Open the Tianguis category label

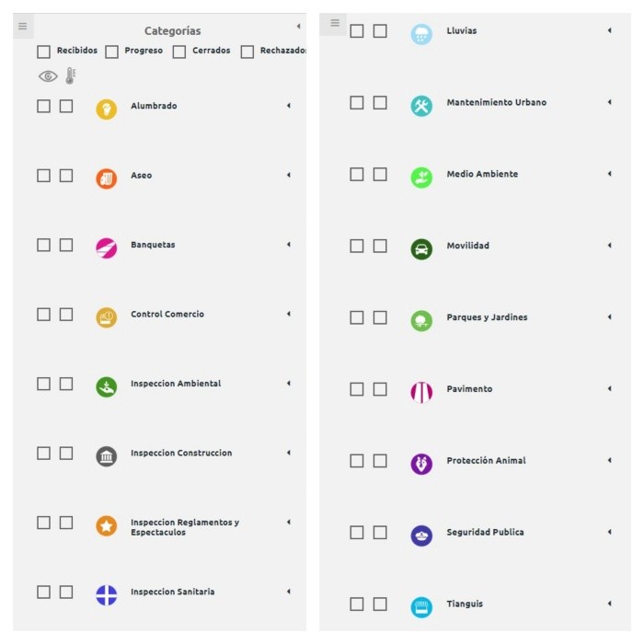click(465, 604)
